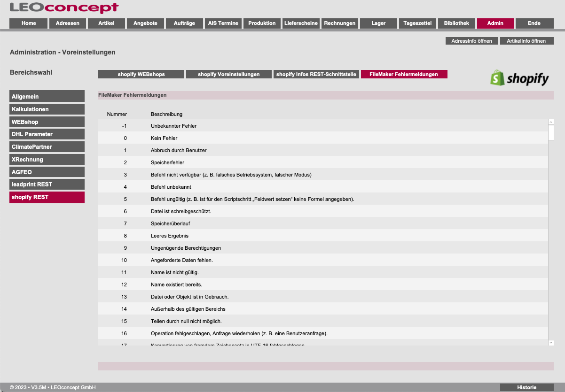Click 'Teilen durch null nicht möglich.'
565x392 pixels.
tap(323, 321)
